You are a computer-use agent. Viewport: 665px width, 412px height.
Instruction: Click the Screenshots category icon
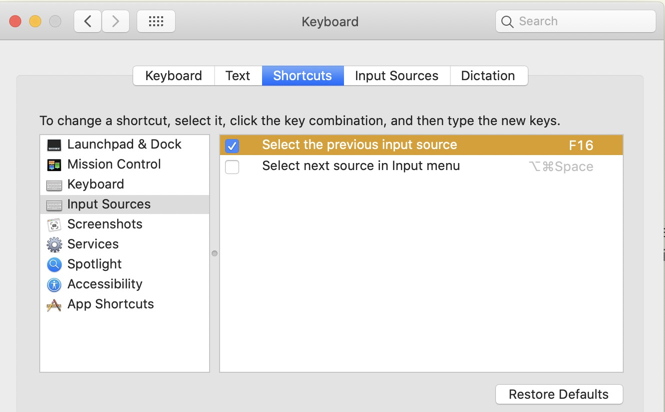pos(54,225)
